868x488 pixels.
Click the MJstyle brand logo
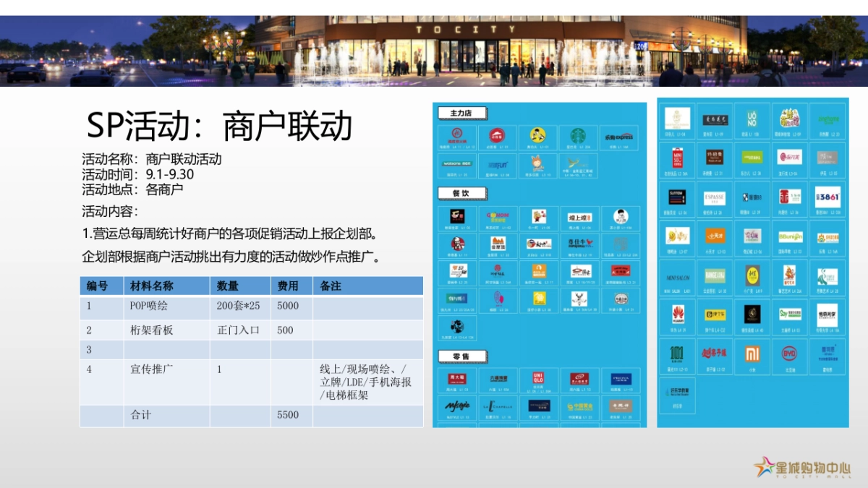(x=457, y=406)
